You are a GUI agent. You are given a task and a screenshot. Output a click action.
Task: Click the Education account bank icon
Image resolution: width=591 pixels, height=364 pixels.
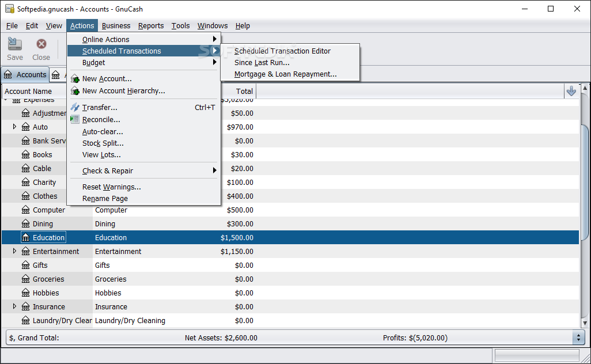25,238
